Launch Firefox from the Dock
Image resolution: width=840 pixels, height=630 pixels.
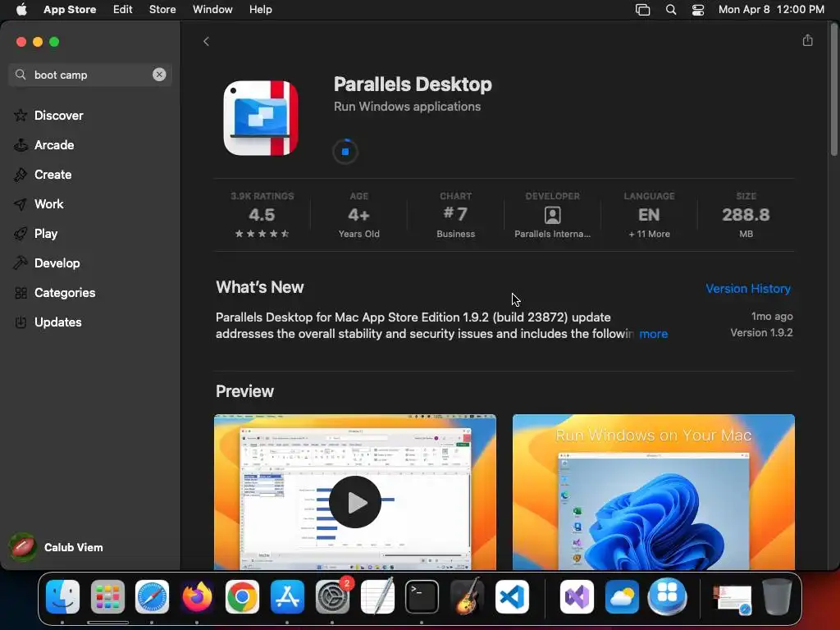(197, 596)
